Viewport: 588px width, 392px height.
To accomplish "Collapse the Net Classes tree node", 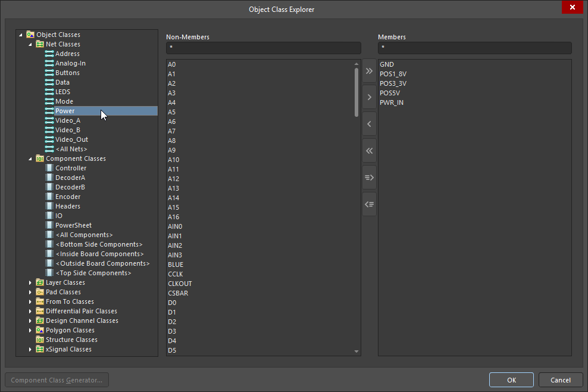I will (31, 44).
